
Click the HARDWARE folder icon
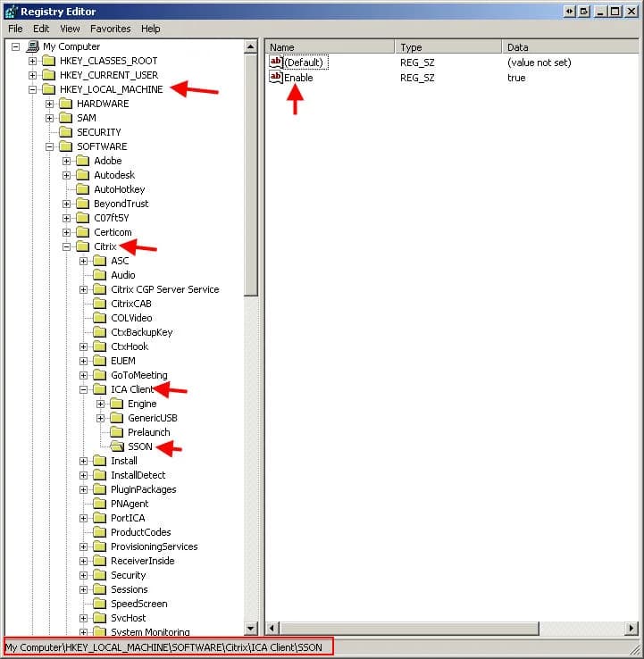66,104
